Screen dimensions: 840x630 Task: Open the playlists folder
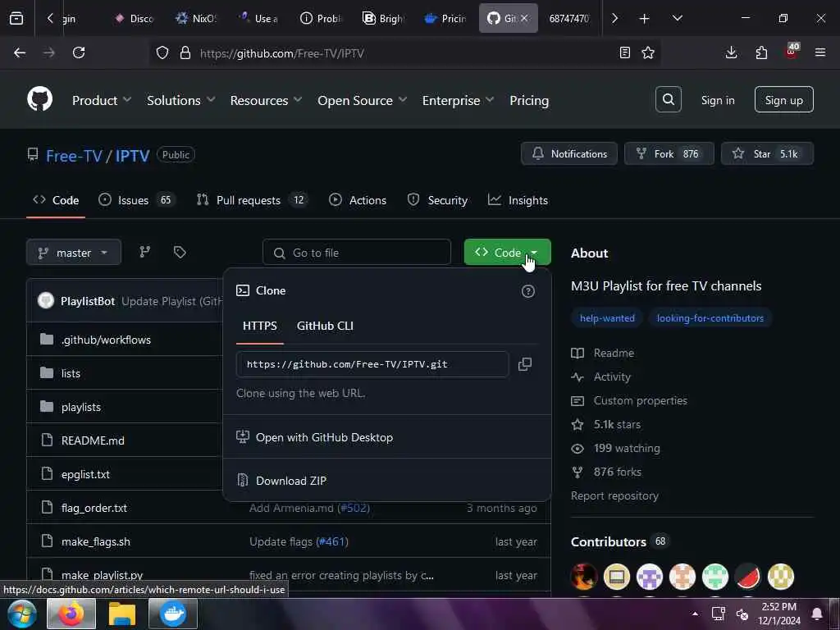pyautogui.click(x=81, y=407)
